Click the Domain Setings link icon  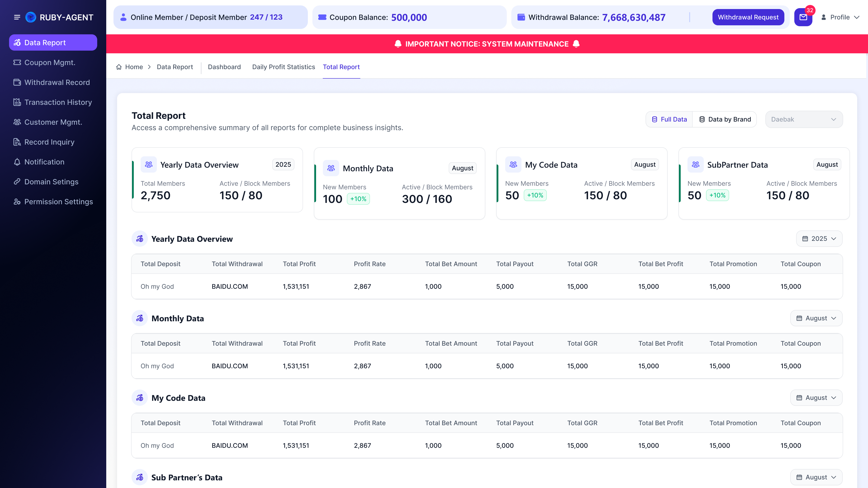coord(17,182)
